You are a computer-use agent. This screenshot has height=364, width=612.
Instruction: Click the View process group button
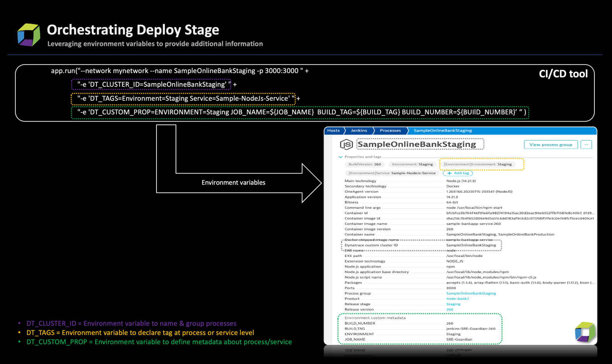(x=551, y=145)
